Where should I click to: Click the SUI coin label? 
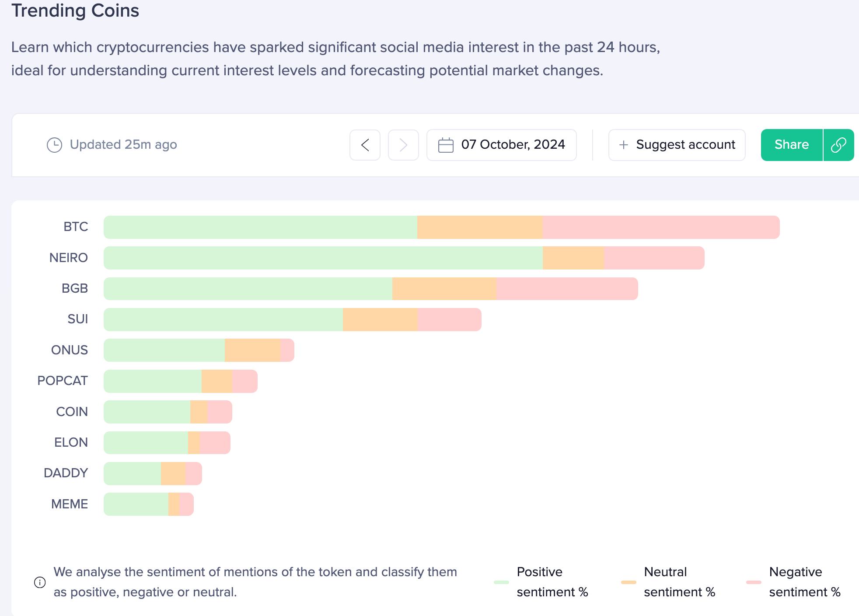click(x=78, y=319)
